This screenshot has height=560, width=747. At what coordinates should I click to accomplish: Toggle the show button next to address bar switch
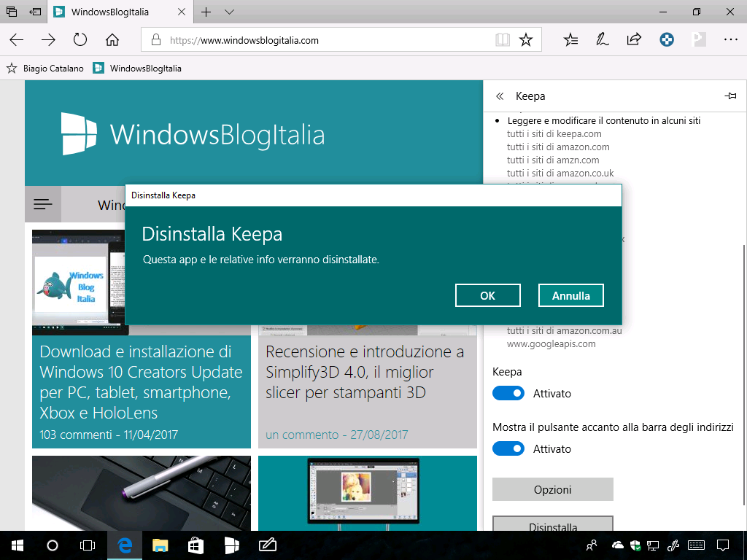[x=508, y=448]
